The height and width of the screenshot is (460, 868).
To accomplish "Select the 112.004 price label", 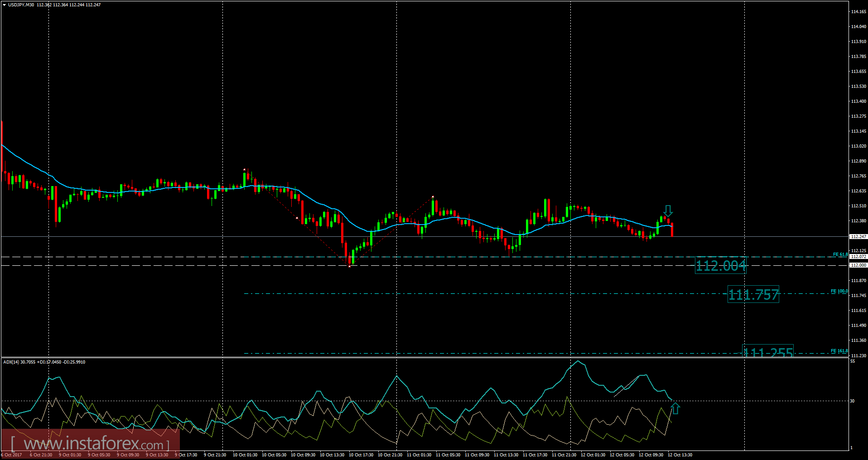I will [x=720, y=266].
